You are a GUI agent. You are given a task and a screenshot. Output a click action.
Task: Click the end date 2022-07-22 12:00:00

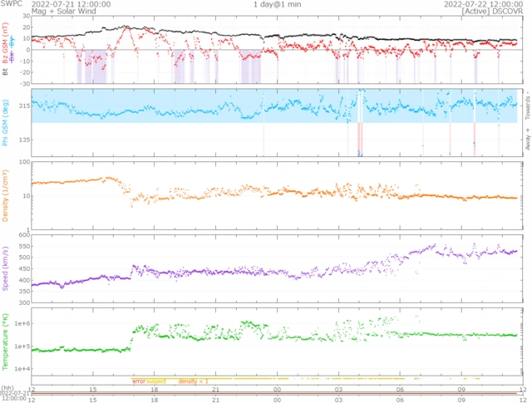[480, 4]
